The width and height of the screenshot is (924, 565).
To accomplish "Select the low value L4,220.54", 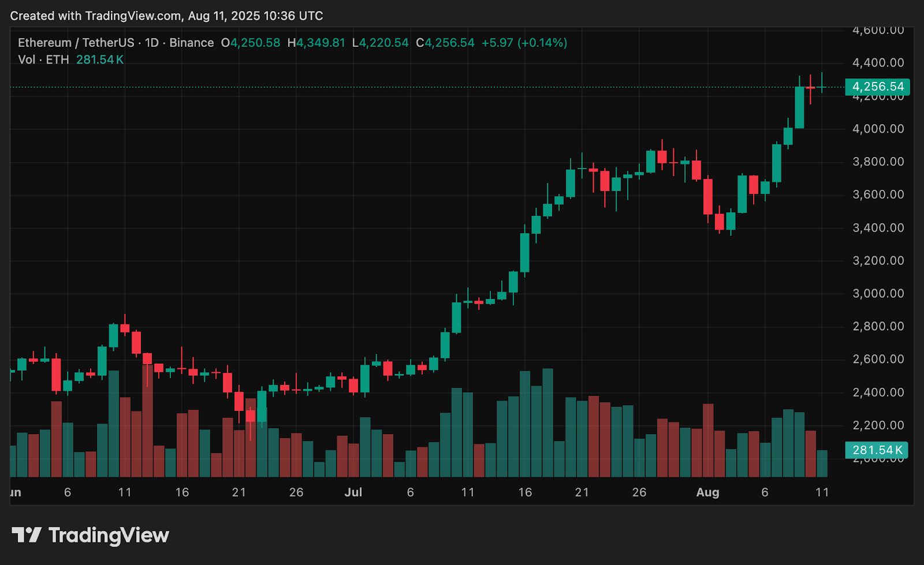I will pos(380,43).
